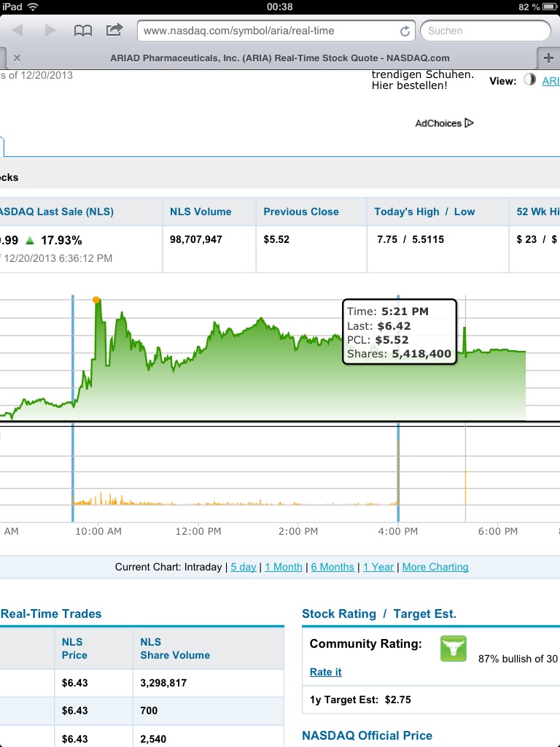560x747 pixels.
Task: Close the ARIAD tab with X
Action: pos(17,58)
